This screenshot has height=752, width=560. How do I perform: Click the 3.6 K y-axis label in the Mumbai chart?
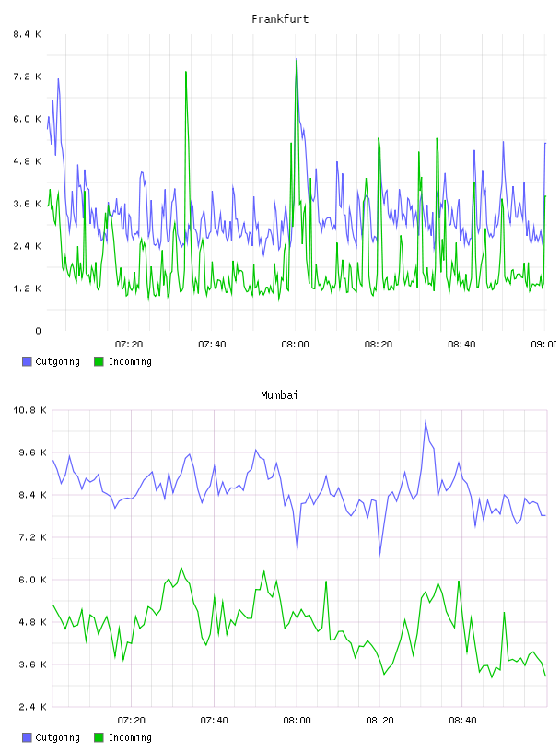coord(32,664)
